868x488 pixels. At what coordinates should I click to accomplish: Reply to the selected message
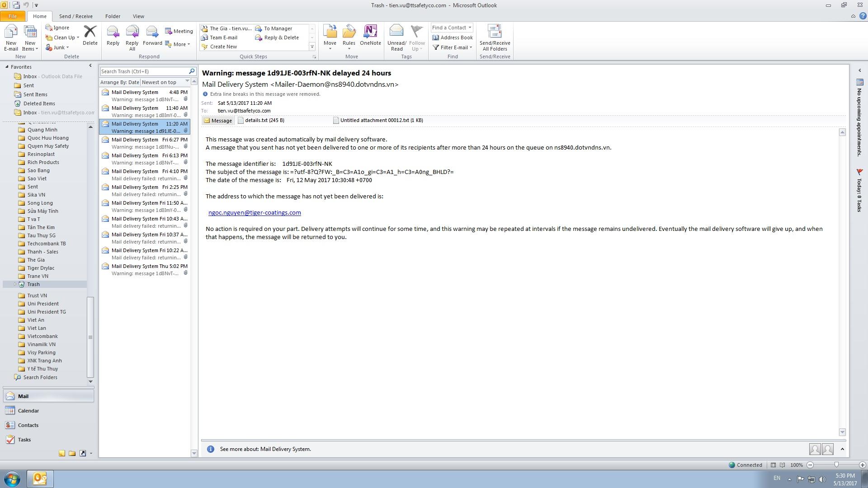[x=113, y=35]
